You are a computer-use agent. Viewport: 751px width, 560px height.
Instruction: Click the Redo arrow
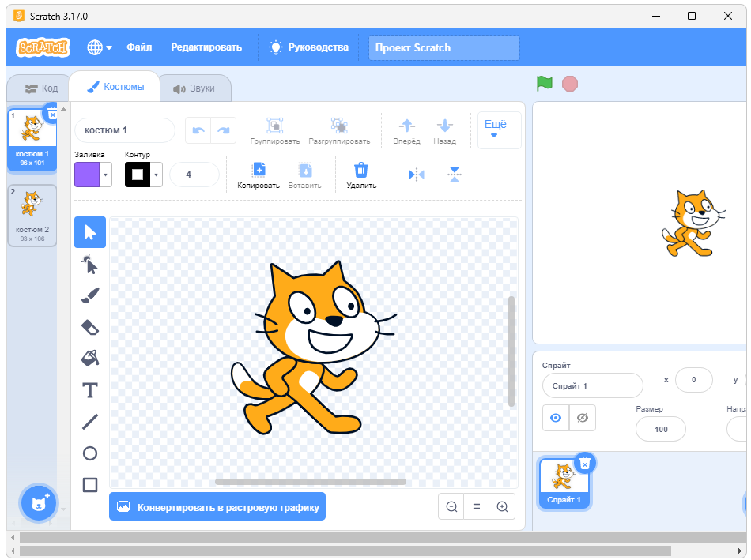224,130
